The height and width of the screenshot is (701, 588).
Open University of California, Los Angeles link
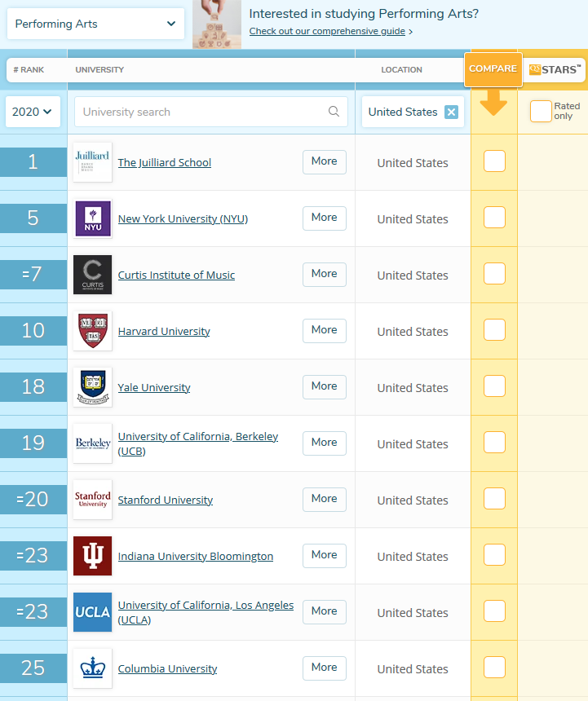point(206,612)
